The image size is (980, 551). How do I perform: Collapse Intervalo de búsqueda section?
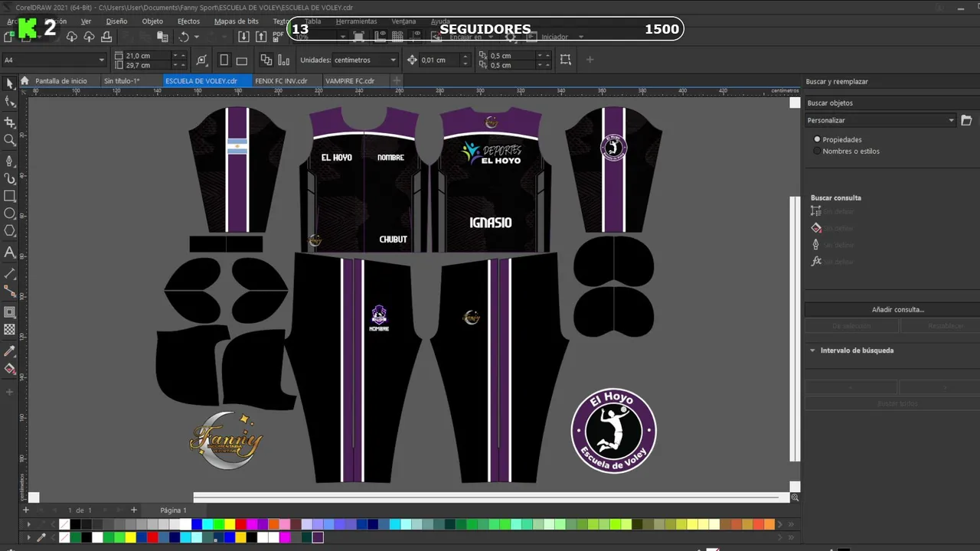812,350
